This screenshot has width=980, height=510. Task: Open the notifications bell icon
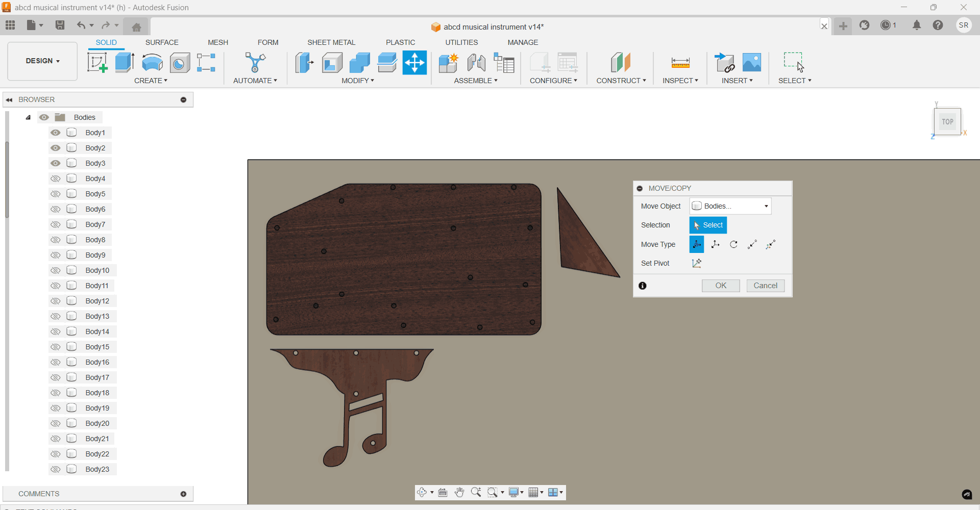(917, 25)
